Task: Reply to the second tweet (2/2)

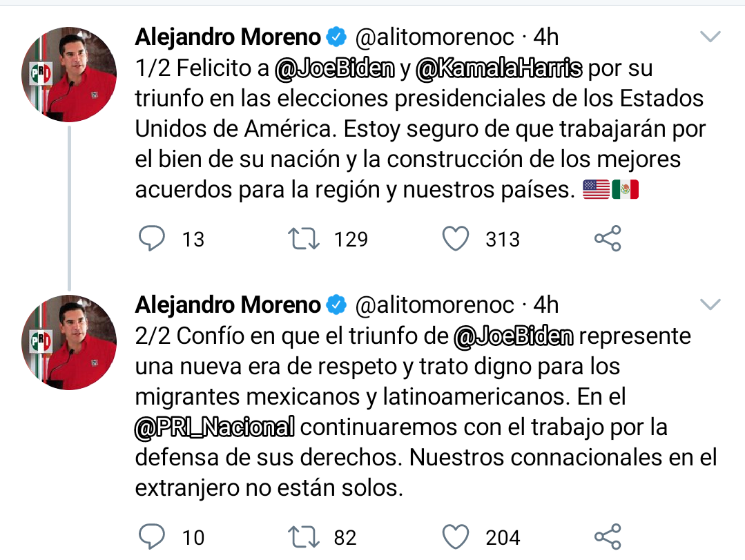Action: coord(152,537)
